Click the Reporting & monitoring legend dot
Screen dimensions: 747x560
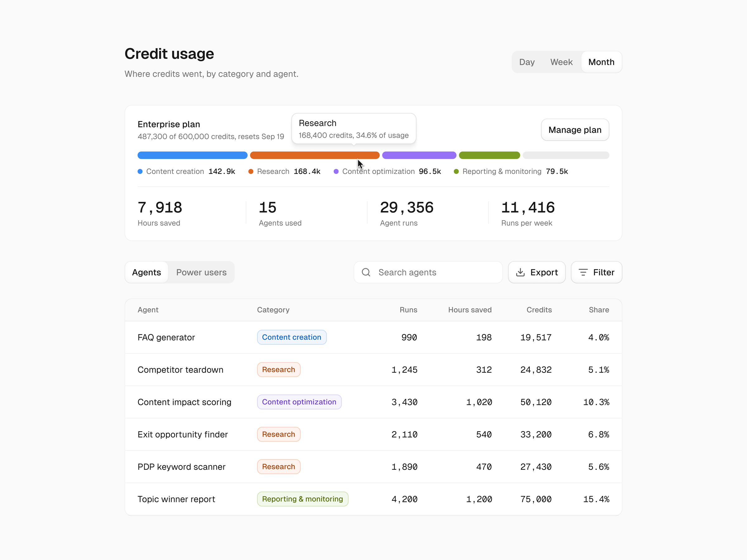456,171
